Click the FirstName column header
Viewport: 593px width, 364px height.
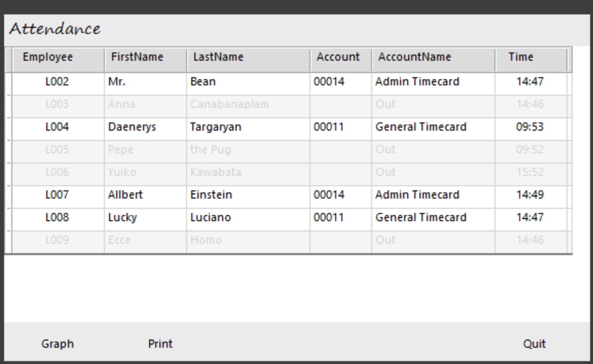(137, 57)
